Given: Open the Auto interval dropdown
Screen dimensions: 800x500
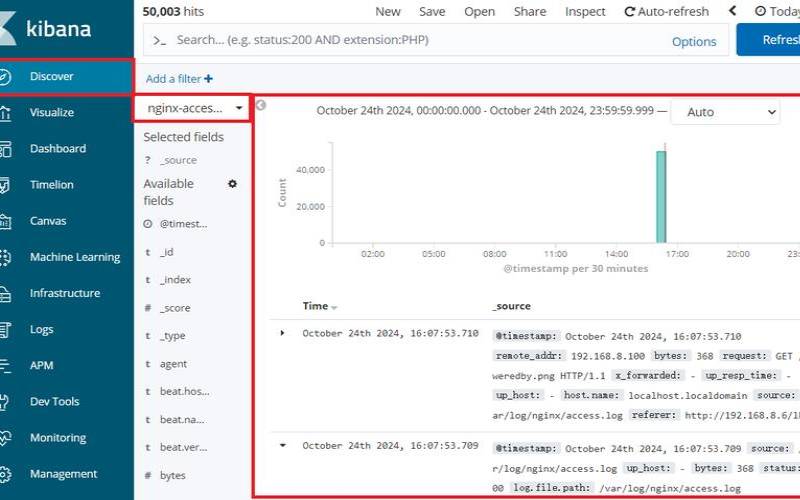Looking at the screenshot, I should [726, 112].
